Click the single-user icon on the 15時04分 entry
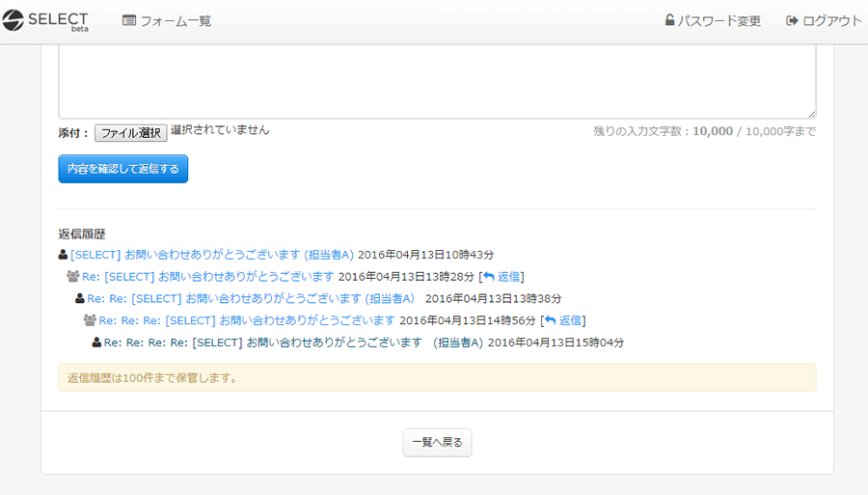Screen dimensions: 868x495 96,343
